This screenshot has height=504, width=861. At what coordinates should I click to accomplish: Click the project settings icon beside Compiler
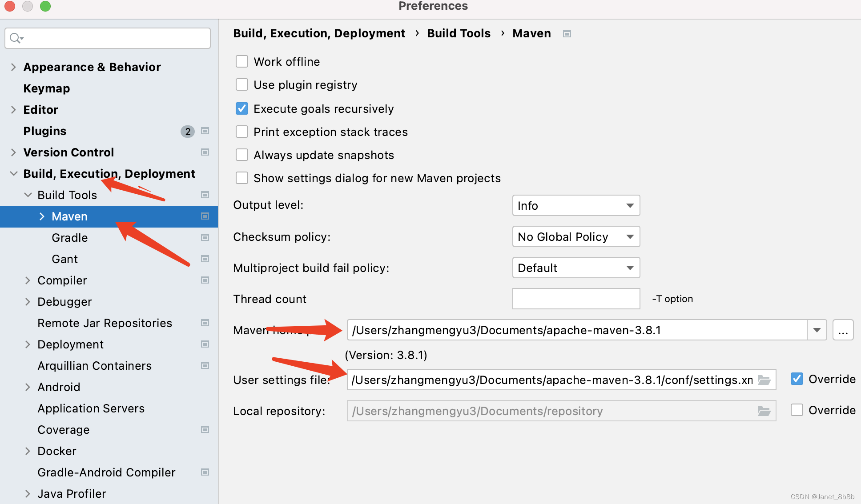pyautogui.click(x=205, y=280)
